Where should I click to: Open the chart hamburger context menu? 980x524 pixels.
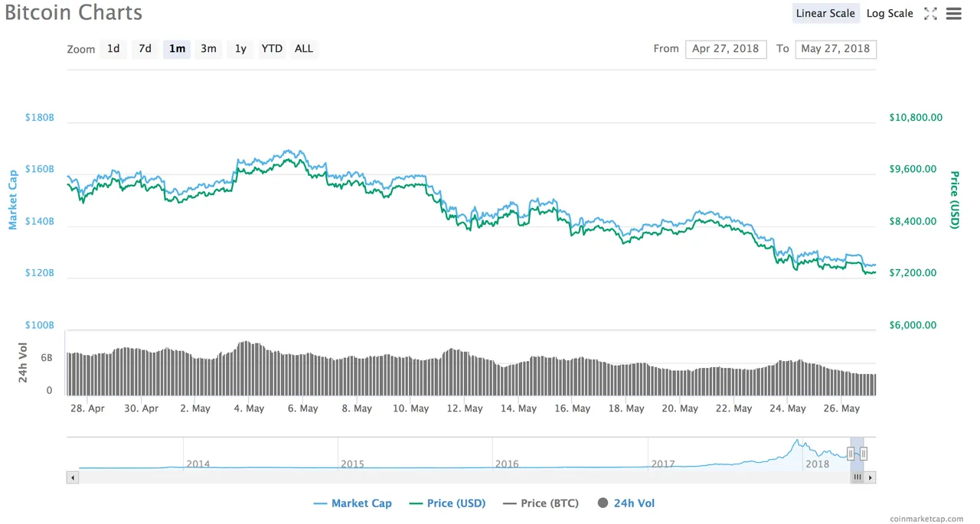coord(953,14)
